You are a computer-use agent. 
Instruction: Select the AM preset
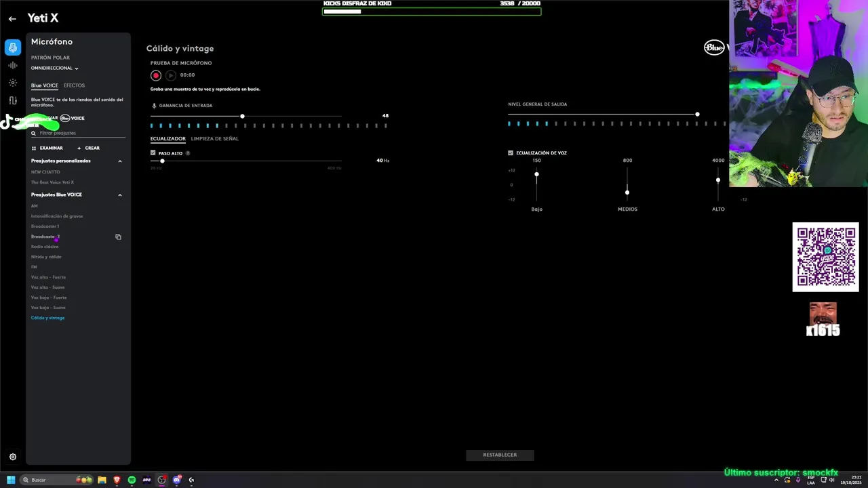(35, 206)
